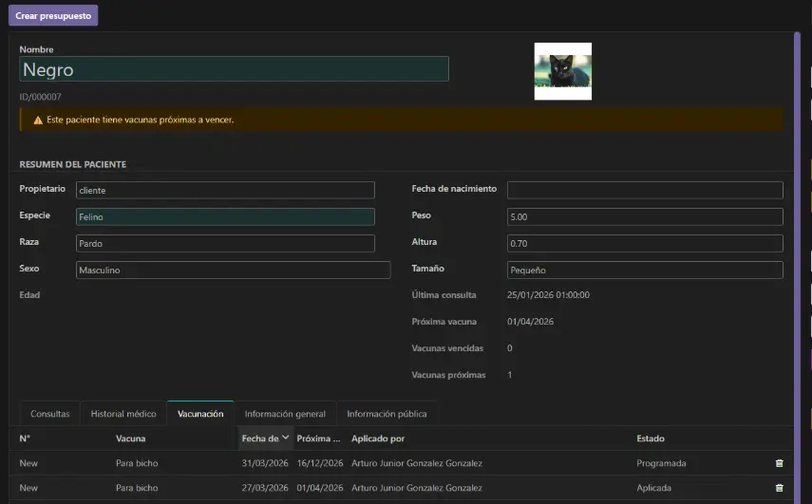This screenshot has height=504, width=812.
Task: Click the Crear presupuesto button
Action: 53,16
